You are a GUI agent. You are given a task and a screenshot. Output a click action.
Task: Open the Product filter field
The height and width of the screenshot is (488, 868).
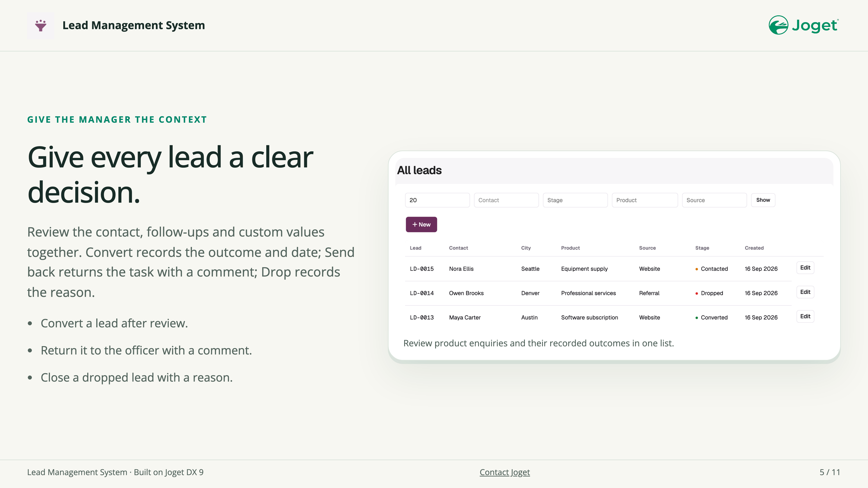pos(645,200)
